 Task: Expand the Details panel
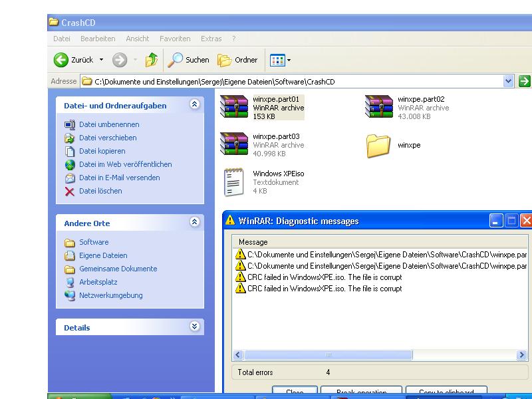point(194,327)
